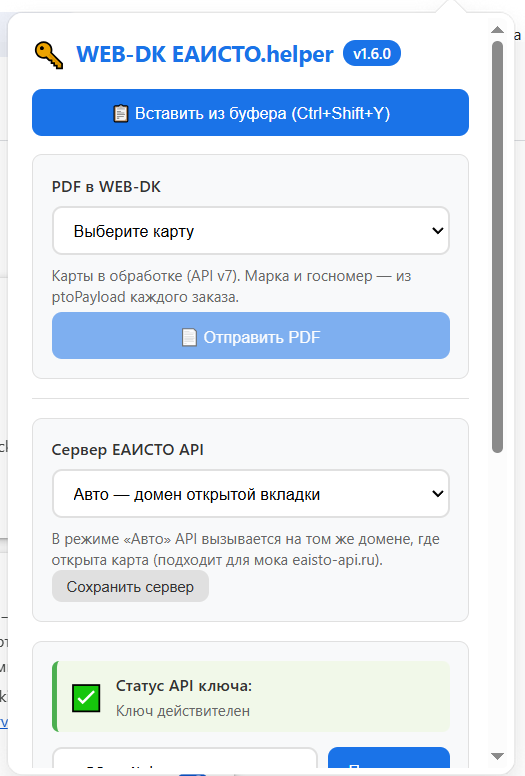This screenshot has width=525, height=776.
Task: Click the 'Ключ действителен' status text
Action: tap(183, 711)
